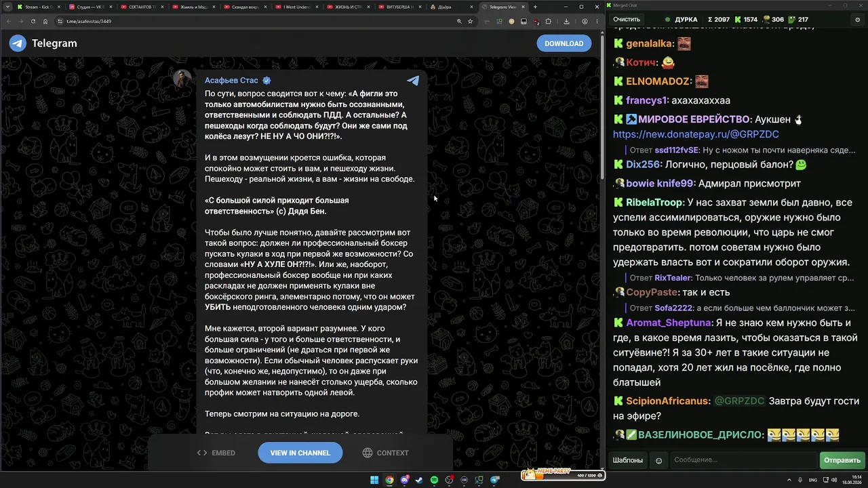Click the username genalalka in chat
The image size is (868, 488).
tap(650, 44)
